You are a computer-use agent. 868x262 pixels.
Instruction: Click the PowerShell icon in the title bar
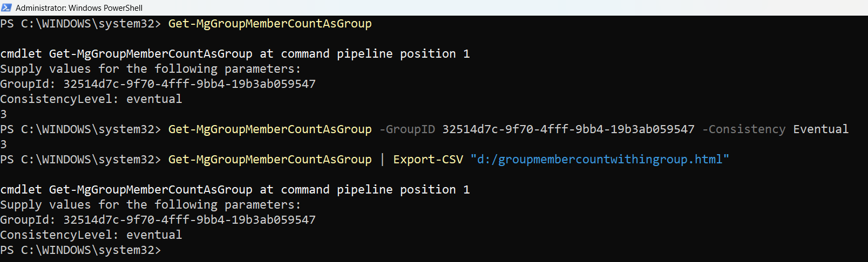pos(6,8)
